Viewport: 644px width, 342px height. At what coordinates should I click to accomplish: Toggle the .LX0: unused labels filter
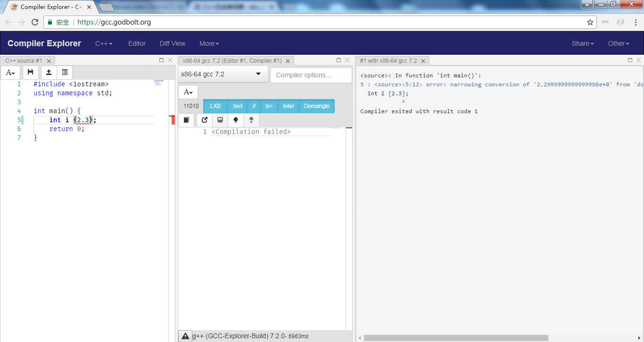click(x=215, y=106)
